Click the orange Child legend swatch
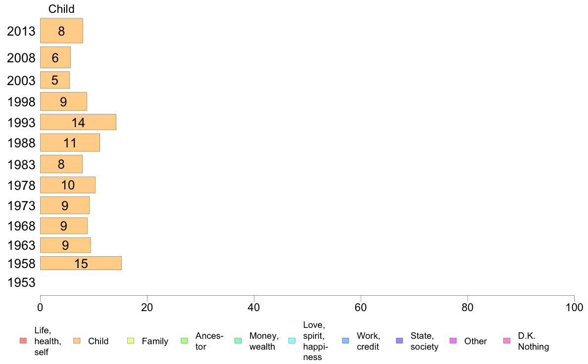 tap(77, 341)
